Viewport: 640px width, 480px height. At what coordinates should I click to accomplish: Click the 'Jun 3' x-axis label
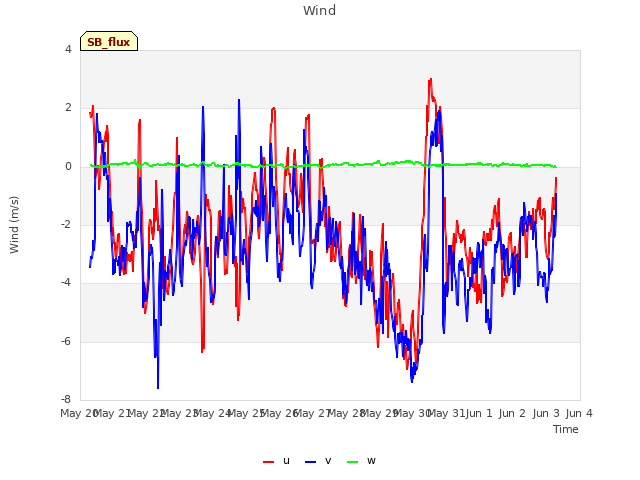click(546, 413)
